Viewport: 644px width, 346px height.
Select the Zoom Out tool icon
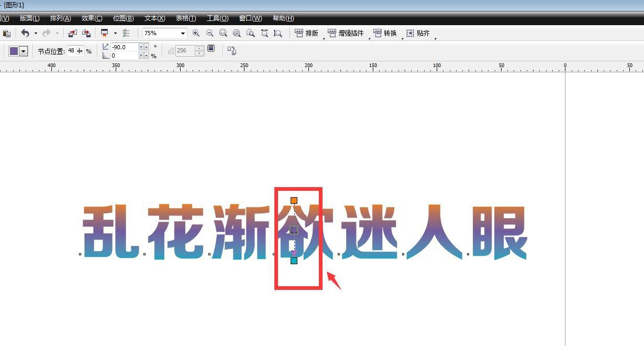click(209, 33)
